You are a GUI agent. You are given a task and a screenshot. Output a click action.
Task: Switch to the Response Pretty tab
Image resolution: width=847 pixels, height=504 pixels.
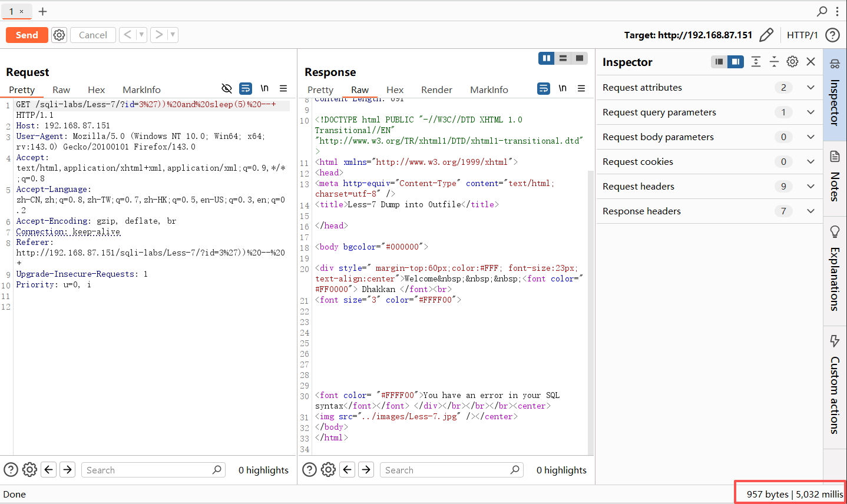tap(320, 89)
